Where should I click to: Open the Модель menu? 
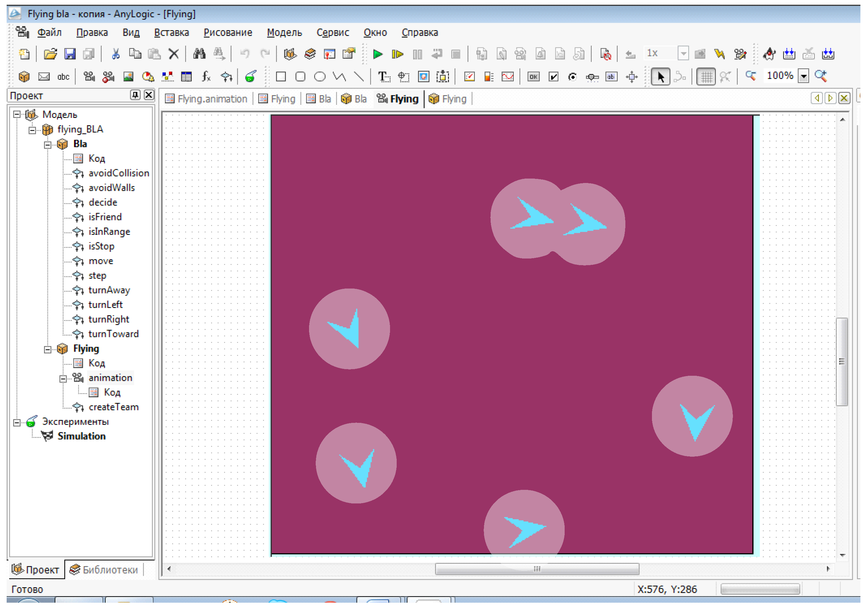point(284,33)
